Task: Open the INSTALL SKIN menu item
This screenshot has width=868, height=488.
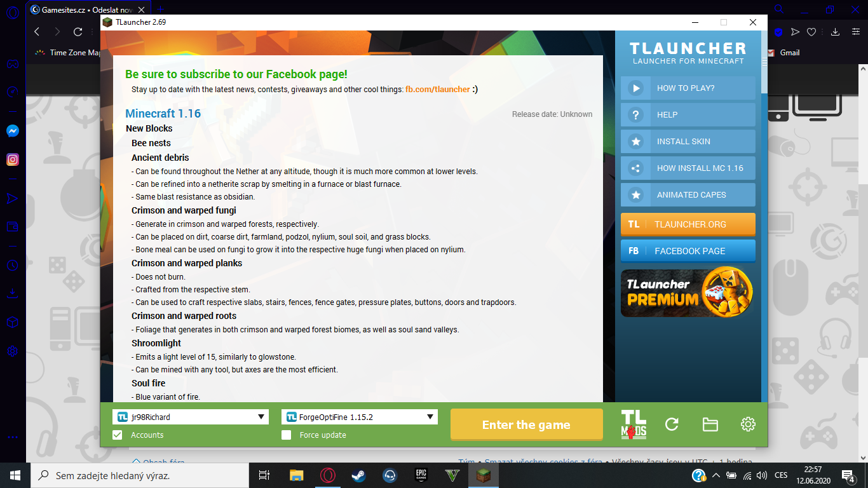Action: tap(688, 142)
